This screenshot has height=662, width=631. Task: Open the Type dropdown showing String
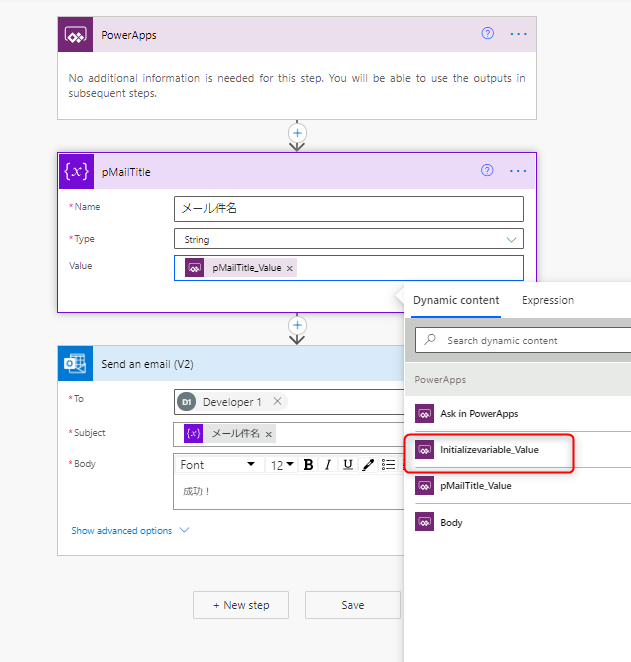[x=349, y=239]
